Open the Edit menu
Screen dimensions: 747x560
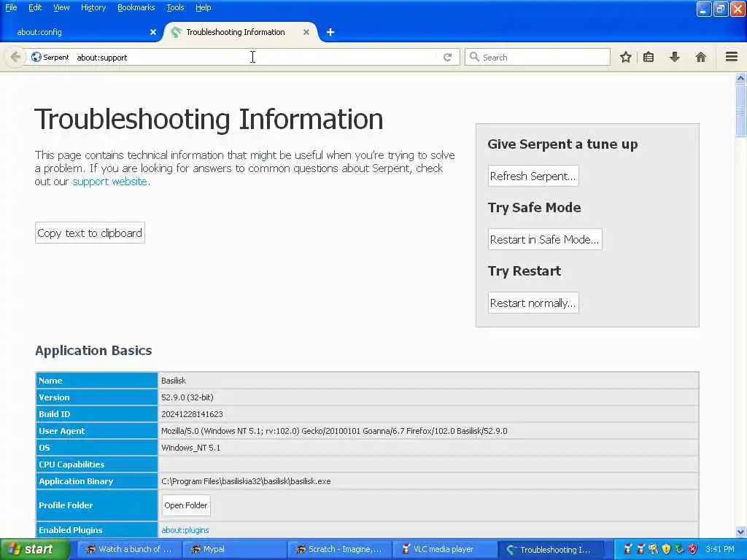(35, 7)
